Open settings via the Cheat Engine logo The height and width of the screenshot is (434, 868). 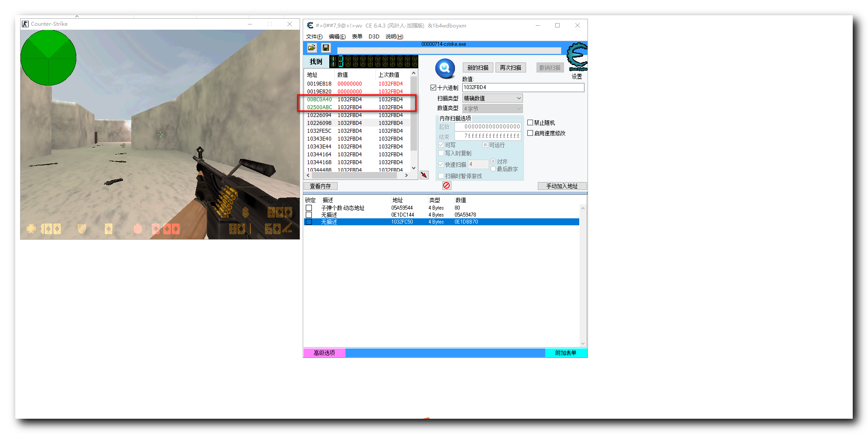tap(577, 57)
